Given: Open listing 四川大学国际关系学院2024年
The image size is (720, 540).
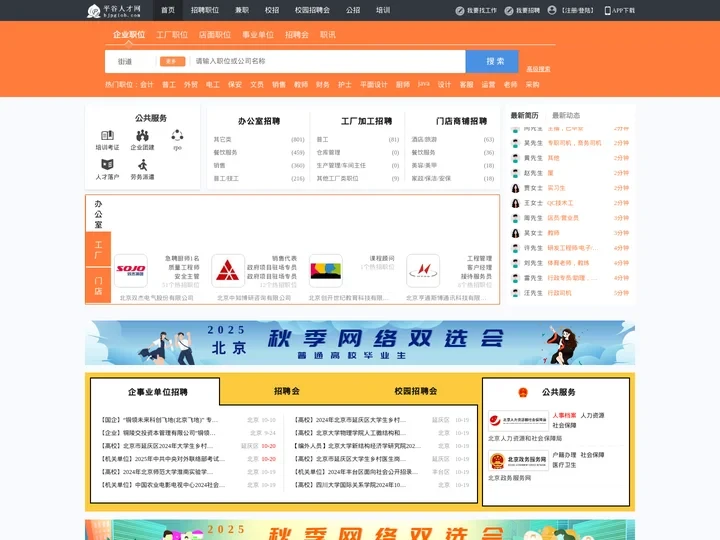Looking at the screenshot, I should [350, 485].
